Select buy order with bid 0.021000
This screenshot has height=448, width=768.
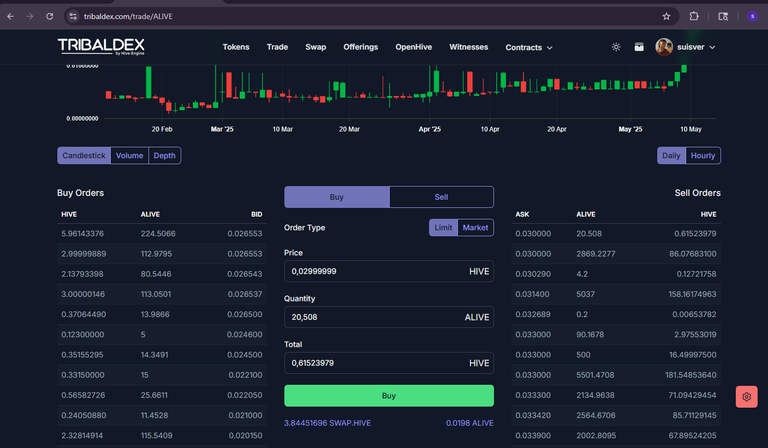click(x=162, y=415)
